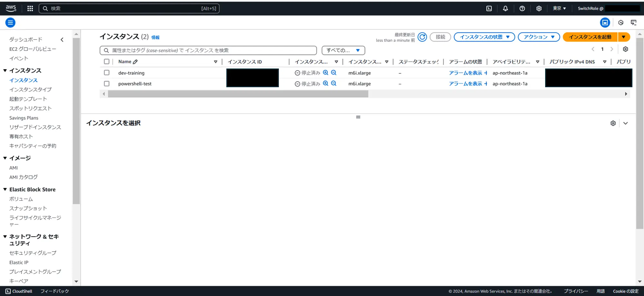
Task: Click the horizontal table scrollbar
Action: [x=238, y=94]
